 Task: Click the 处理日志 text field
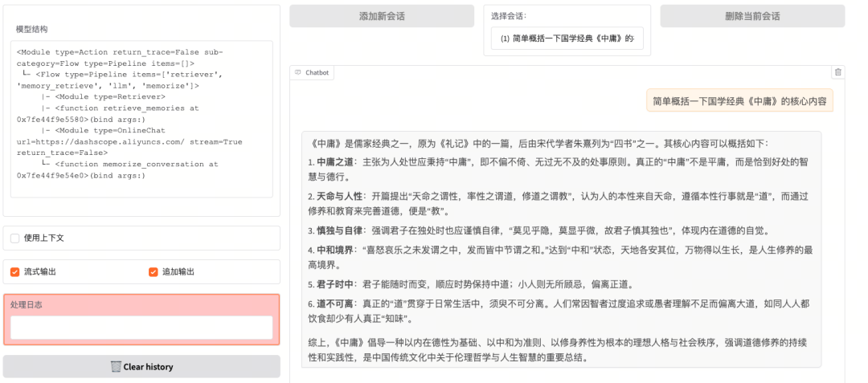pos(141,327)
